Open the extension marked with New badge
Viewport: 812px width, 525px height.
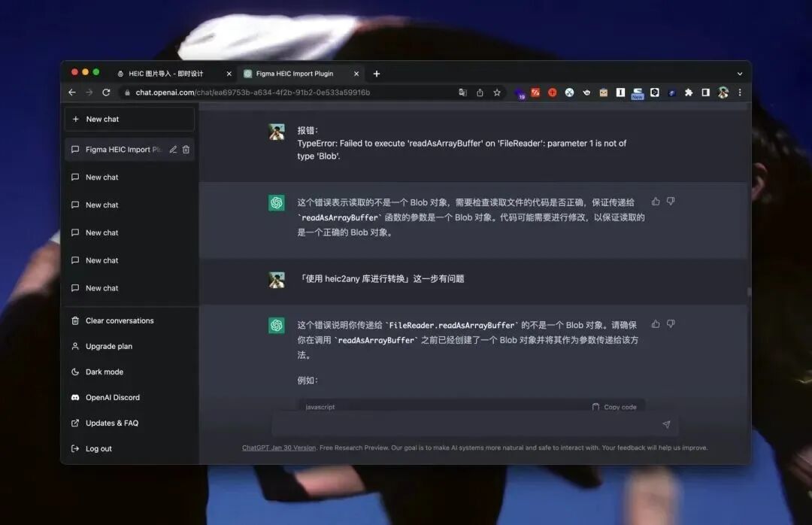coord(638,93)
